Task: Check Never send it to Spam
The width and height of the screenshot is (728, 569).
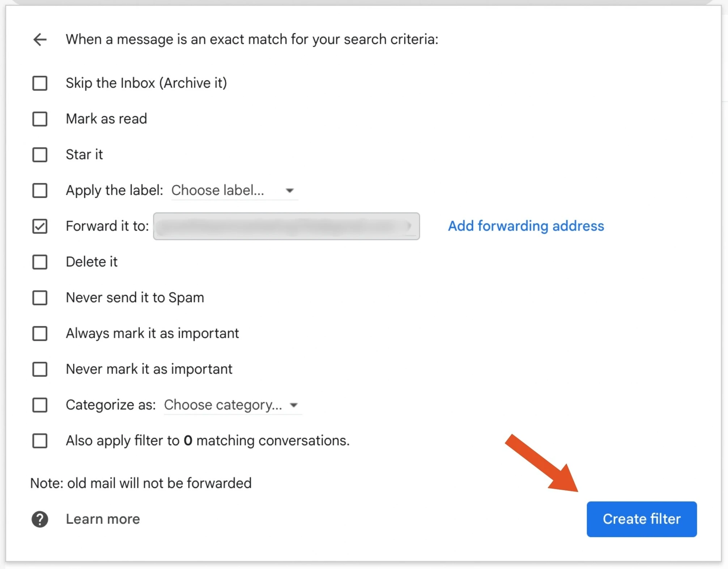Action: [x=40, y=298]
